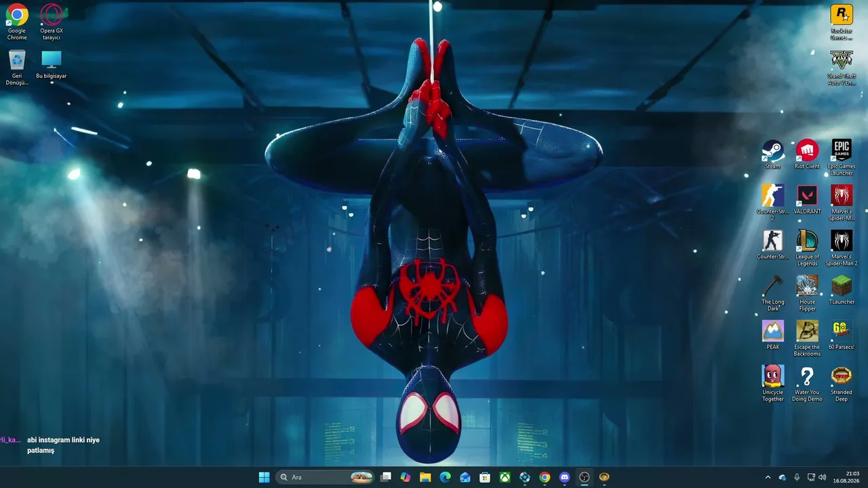Open the volume speaker tray icon

click(823, 477)
